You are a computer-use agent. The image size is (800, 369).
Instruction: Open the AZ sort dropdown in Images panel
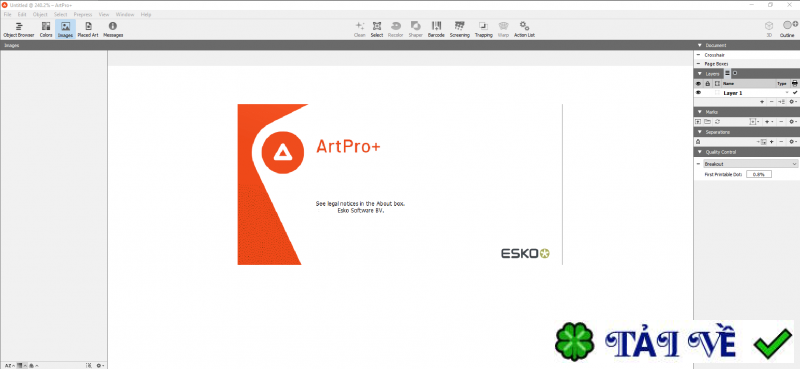click(x=10, y=365)
